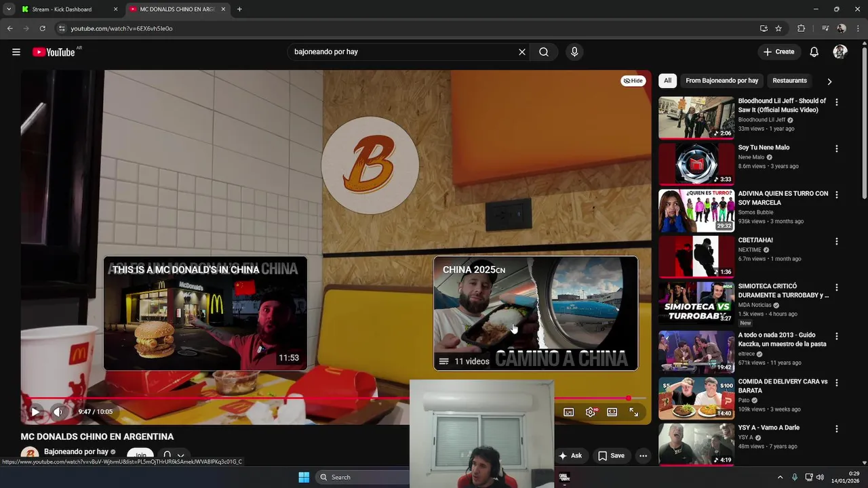Open more options for ADIVINA QUIEN ES TURRO

pos(836,195)
